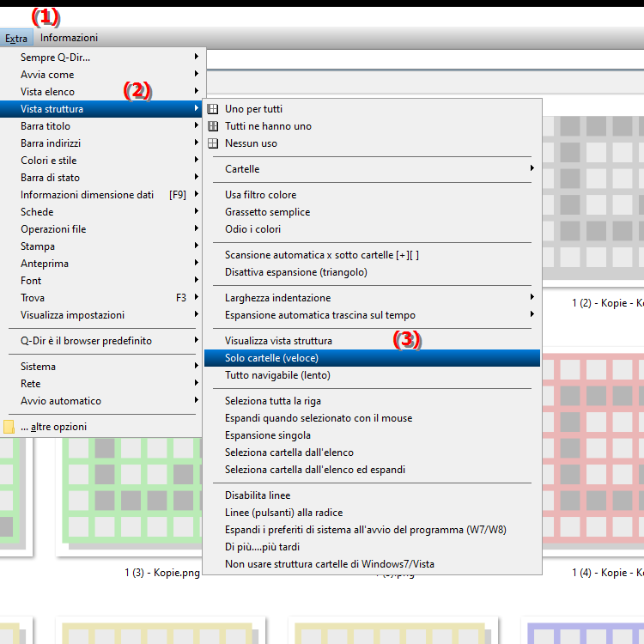
Task: Open the Vista elenco submenu
Action: pyautogui.click(x=101, y=92)
